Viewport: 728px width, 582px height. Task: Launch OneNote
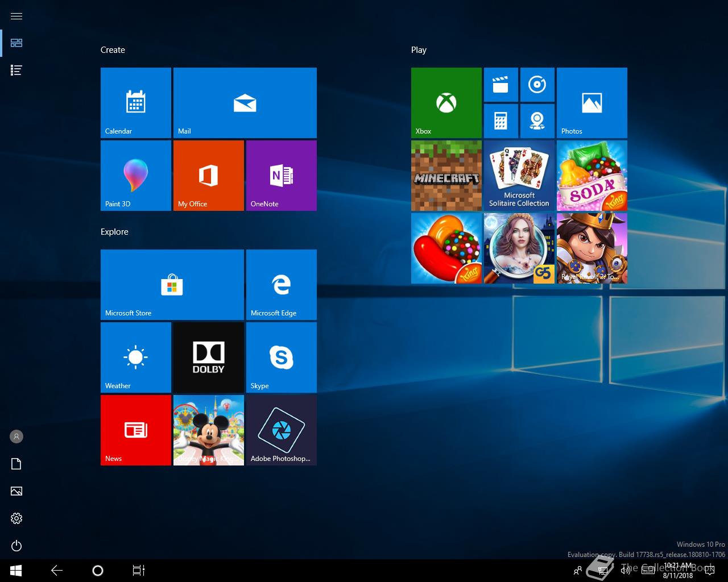(282, 176)
